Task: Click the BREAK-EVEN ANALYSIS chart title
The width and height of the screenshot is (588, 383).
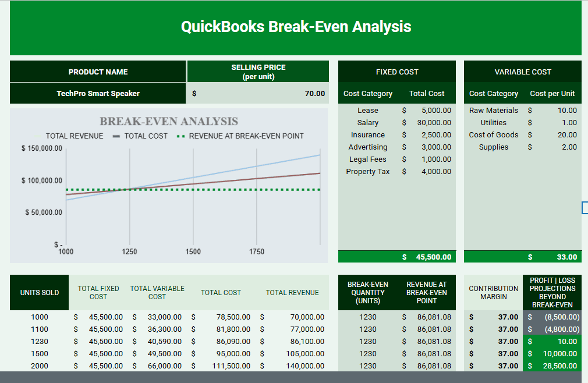Action: coord(169,122)
